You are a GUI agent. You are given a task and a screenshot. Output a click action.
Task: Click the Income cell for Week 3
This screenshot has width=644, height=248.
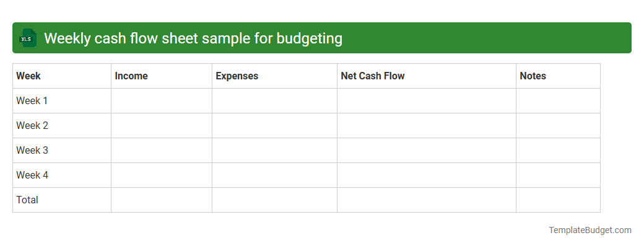[x=162, y=150]
